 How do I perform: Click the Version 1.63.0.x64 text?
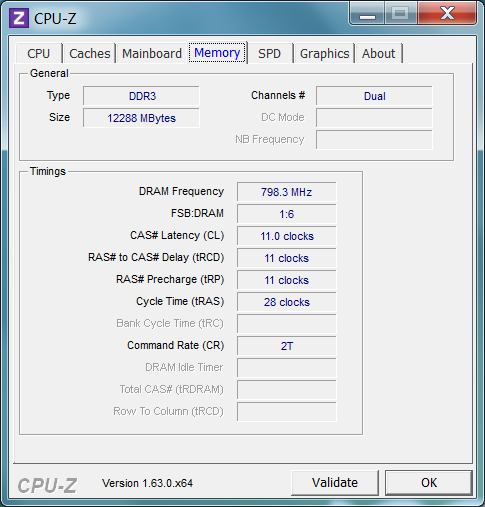[147, 483]
